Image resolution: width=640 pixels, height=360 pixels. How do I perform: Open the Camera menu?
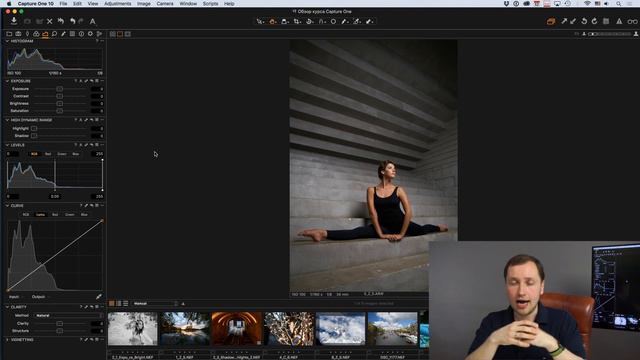pyautogui.click(x=165, y=4)
